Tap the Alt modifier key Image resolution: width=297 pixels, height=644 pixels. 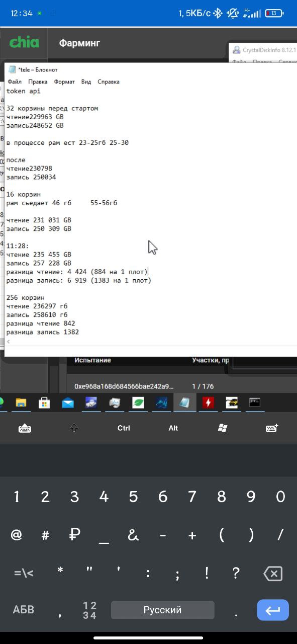click(x=173, y=428)
